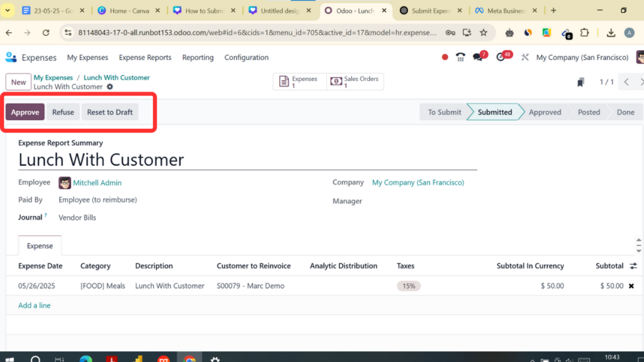644x362 pixels.
Task: Select the Expense tab
Action: pyautogui.click(x=40, y=246)
